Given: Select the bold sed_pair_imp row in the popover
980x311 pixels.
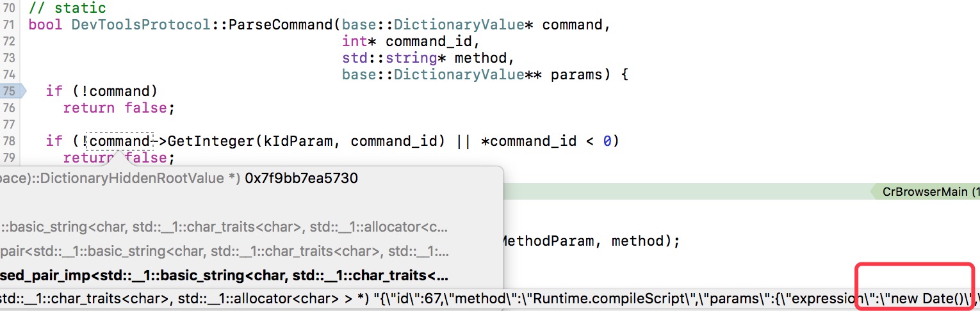Looking at the screenshot, I should coord(224,276).
